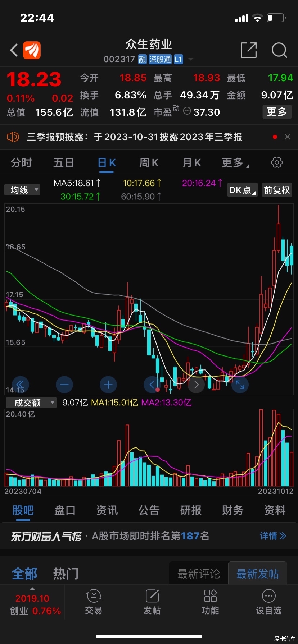Select the 热门 posts filter

[x=66, y=574]
